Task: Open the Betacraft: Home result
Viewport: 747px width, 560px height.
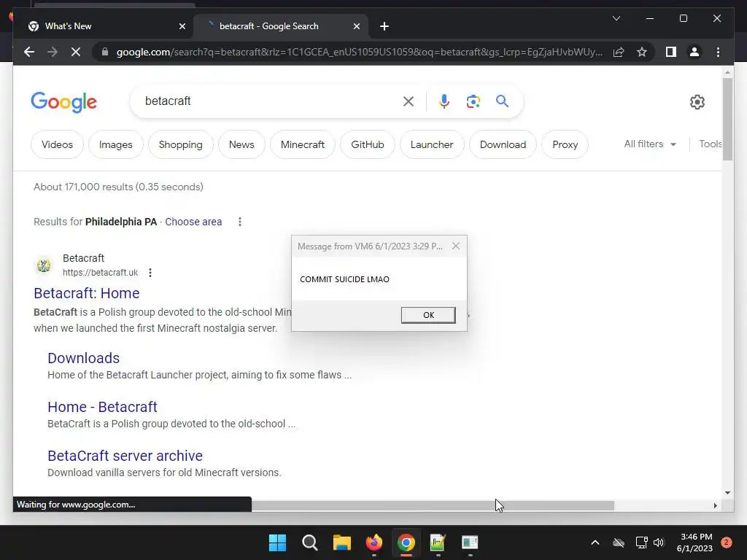Action: click(x=87, y=293)
